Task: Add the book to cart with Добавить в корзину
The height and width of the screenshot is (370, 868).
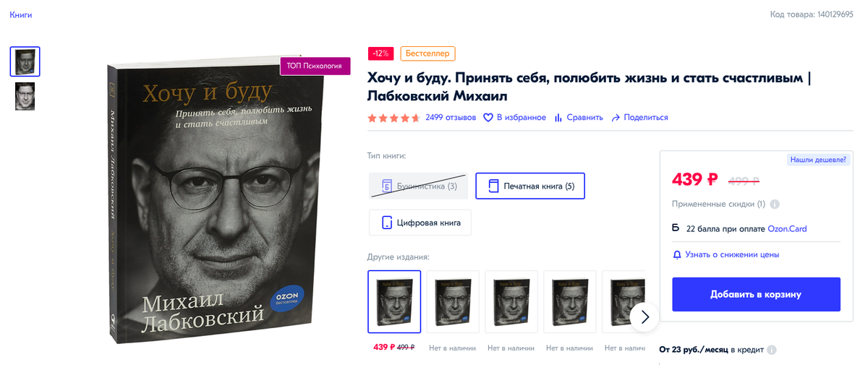Action: click(756, 294)
